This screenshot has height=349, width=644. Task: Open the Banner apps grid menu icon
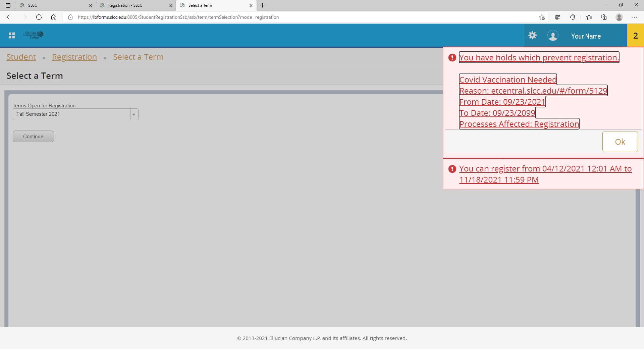[12, 36]
